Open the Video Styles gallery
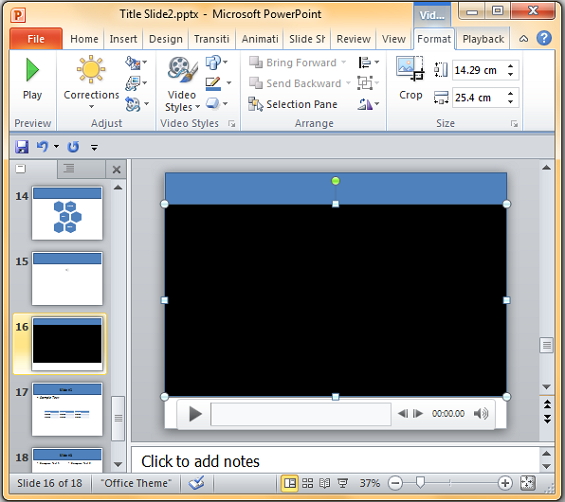 [182, 85]
